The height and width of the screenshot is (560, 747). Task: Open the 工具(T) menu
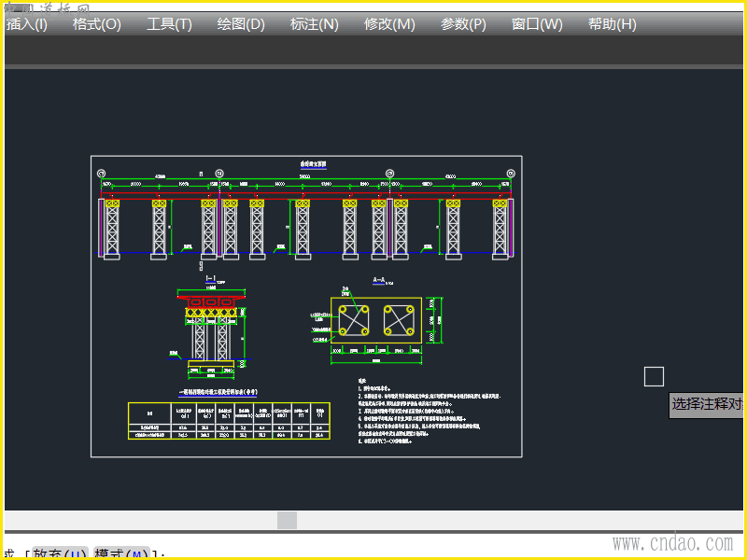point(169,24)
